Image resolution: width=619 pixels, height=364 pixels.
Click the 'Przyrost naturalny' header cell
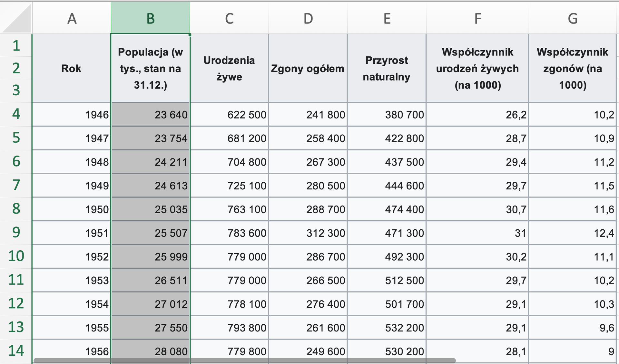coord(387,68)
